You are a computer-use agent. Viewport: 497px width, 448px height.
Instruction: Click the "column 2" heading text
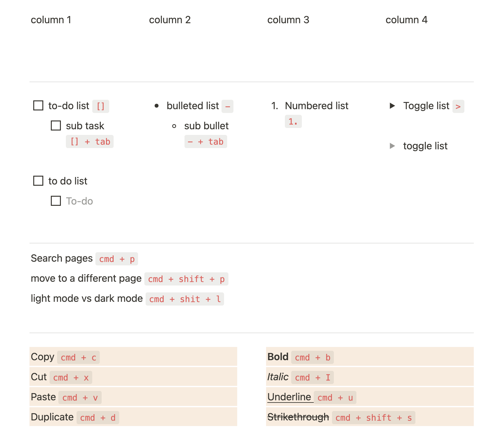169,20
